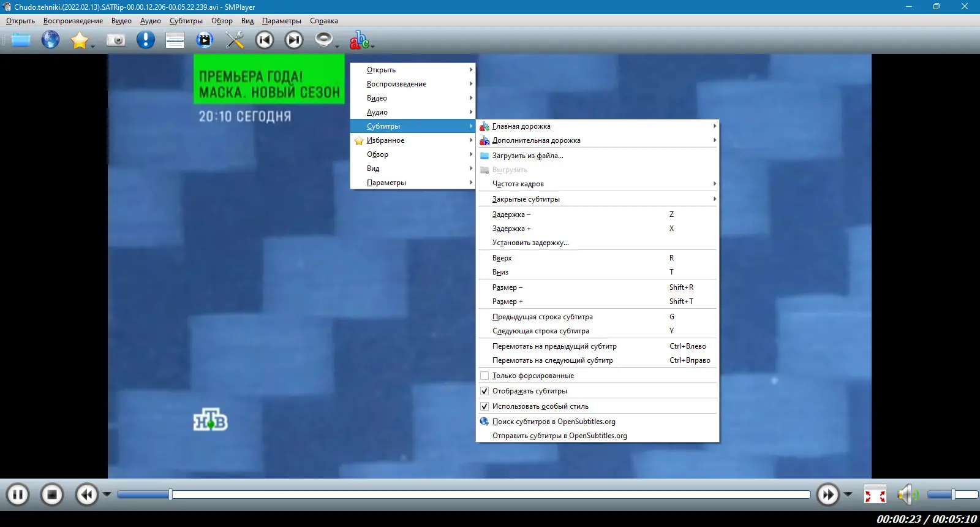Open the rewind button dropdown arrow

click(107, 494)
